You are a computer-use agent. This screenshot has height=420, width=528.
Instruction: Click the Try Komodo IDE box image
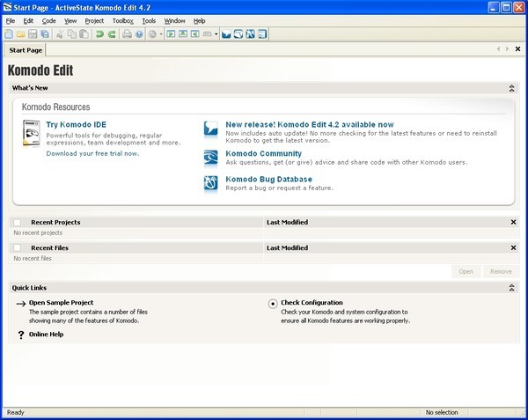click(x=32, y=133)
